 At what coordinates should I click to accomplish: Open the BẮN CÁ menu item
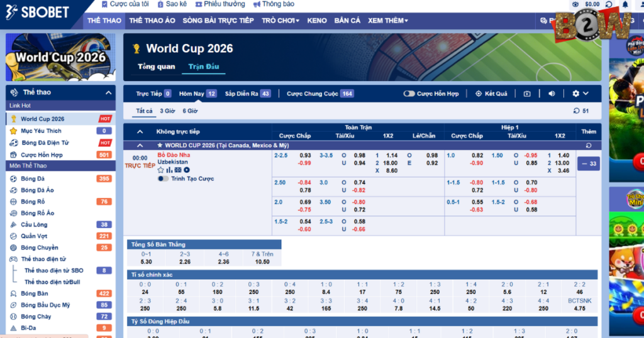tap(347, 21)
